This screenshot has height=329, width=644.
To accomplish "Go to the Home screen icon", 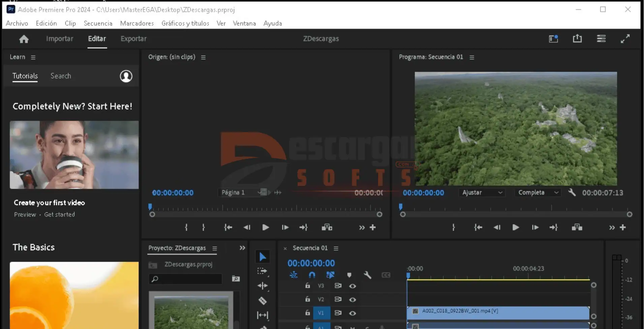I will tap(24, 39).
